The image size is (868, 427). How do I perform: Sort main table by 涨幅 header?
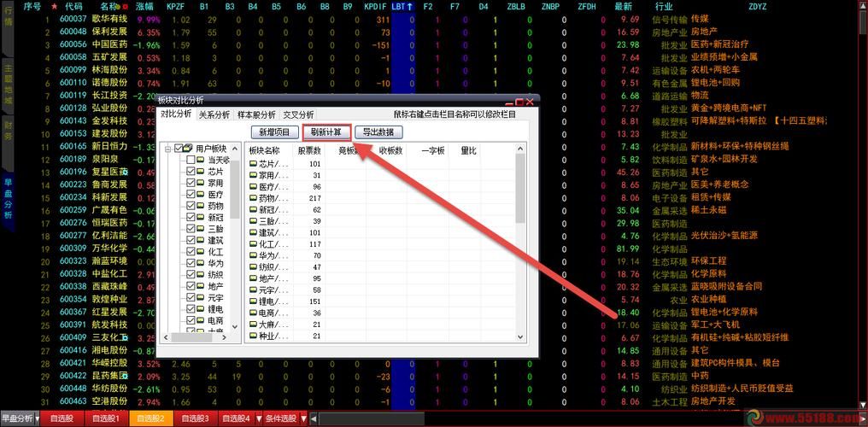click(145, 7)
